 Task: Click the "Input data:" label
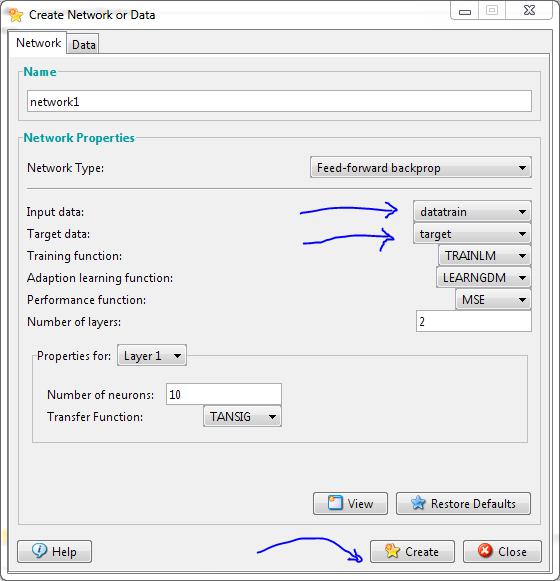(x=55, y=212)
